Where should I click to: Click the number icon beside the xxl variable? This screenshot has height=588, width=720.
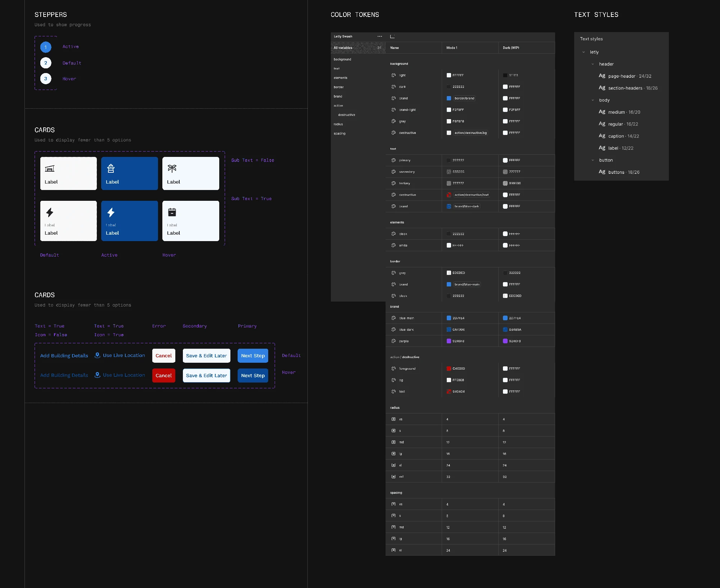coord(393,476)
